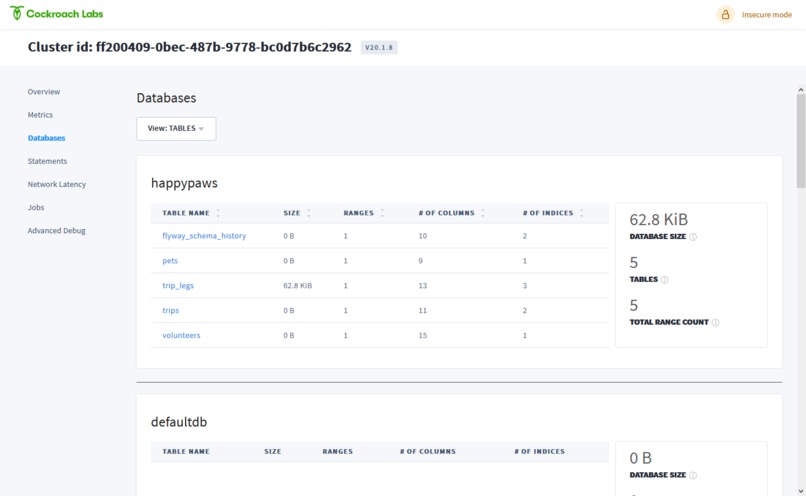Image resolution: width=806 pixels, height=496 pixels.
Task: Click the scrollbar up arrow
Action: (800, 90)
